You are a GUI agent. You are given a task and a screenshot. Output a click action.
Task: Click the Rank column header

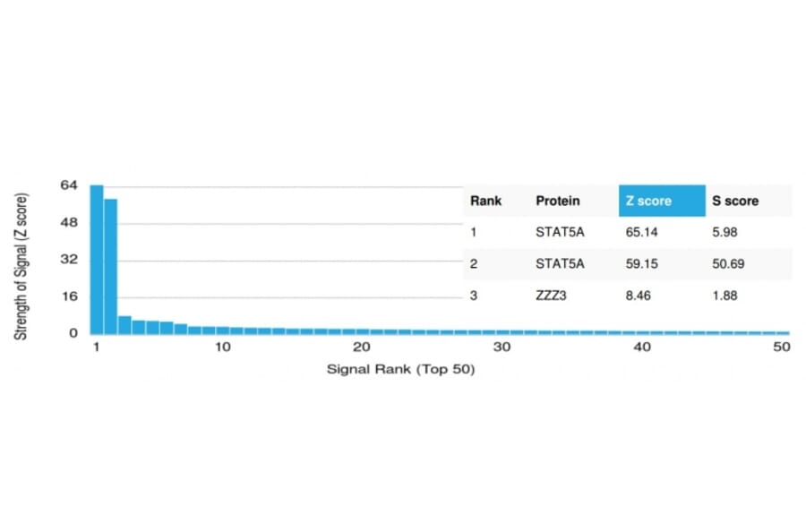pyautogui.click(x=485, y=201)
